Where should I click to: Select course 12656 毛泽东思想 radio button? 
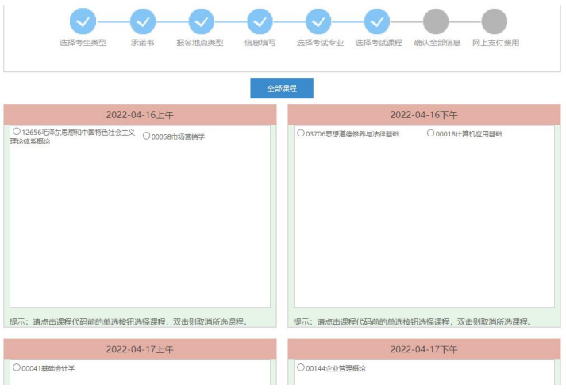pos(17,132)
